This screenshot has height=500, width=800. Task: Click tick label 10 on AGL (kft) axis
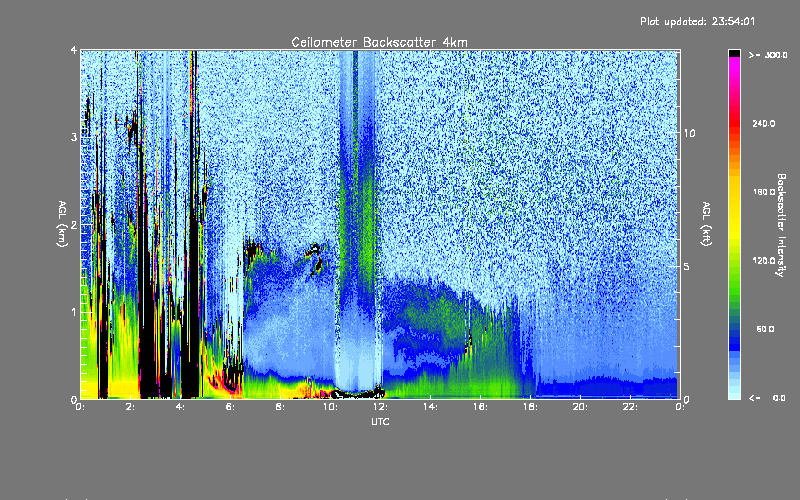[x=689, y=133]
